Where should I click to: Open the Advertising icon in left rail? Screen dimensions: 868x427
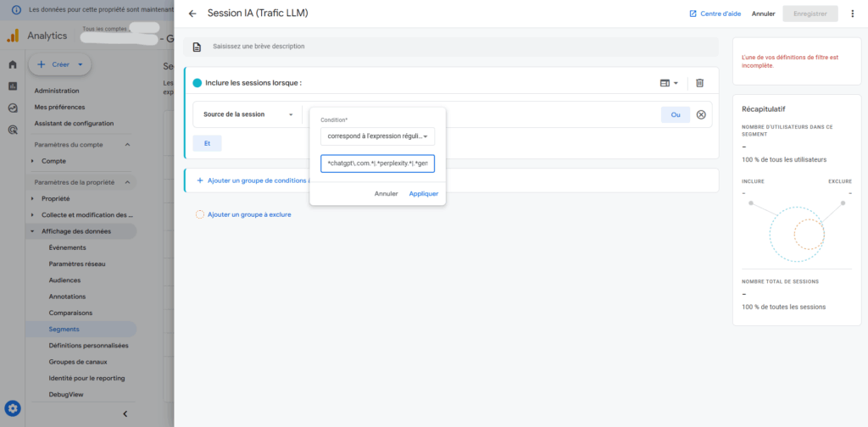[x=13, y=130]
